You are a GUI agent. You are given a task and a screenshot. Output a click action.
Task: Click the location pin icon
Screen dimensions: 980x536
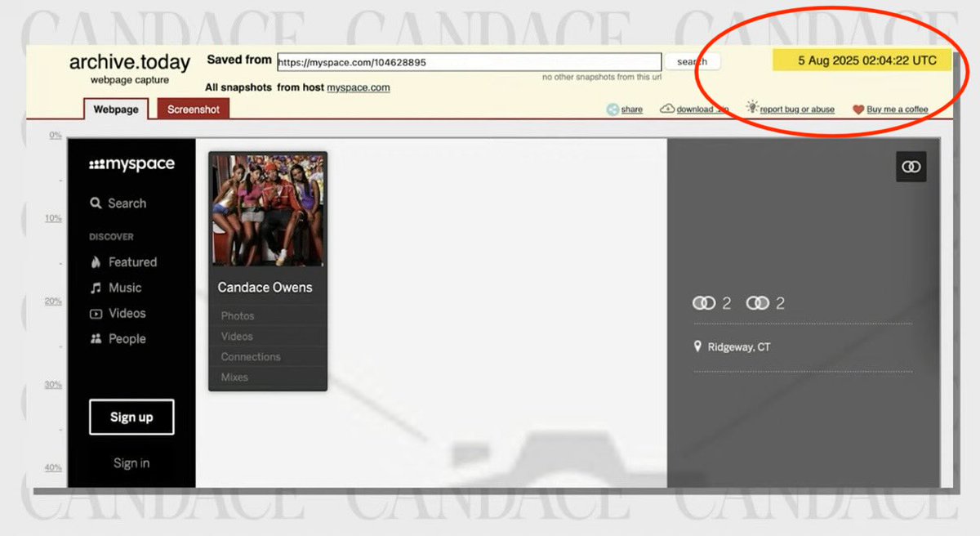[x=697, y=346]
